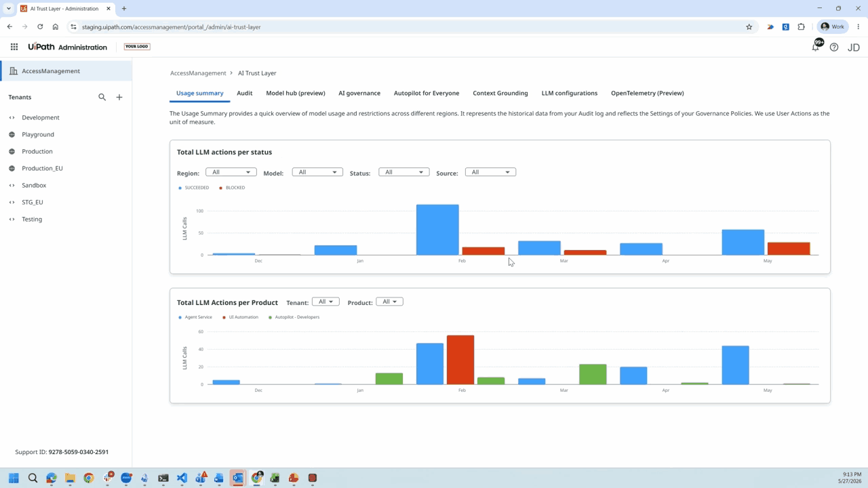Click the browser address bar URL
The height and width of the screenshot is (488, 868).
tap(172, 27)
